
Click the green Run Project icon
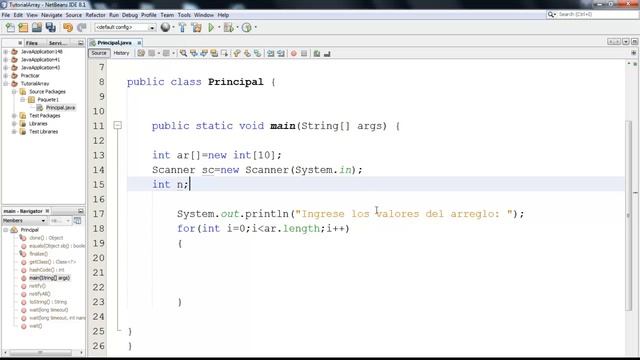(x=211, y=27)
